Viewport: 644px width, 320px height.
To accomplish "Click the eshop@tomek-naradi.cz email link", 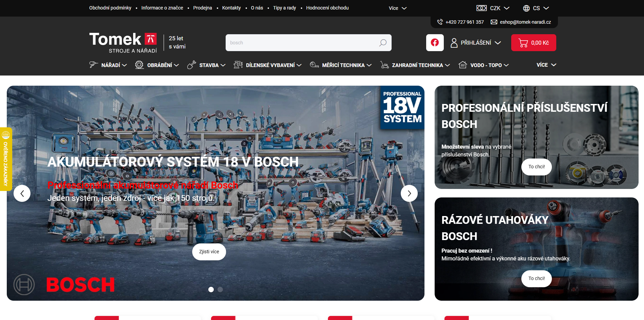I will coord(525,22).
